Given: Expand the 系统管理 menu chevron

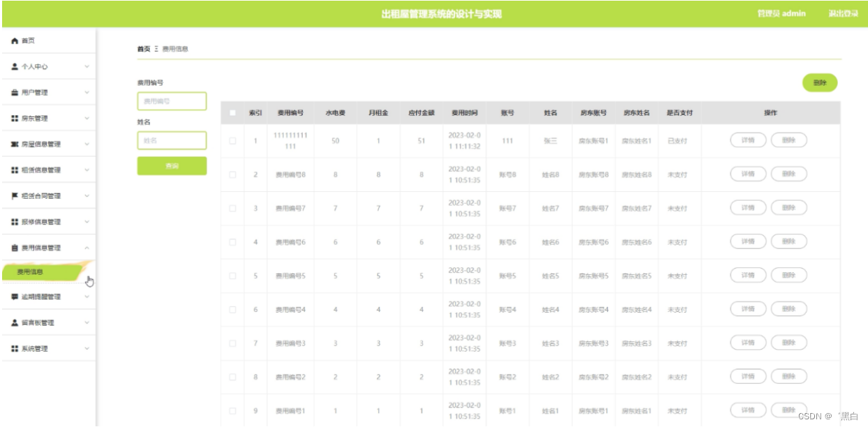Looking at the screenshot, I should 88,347.
